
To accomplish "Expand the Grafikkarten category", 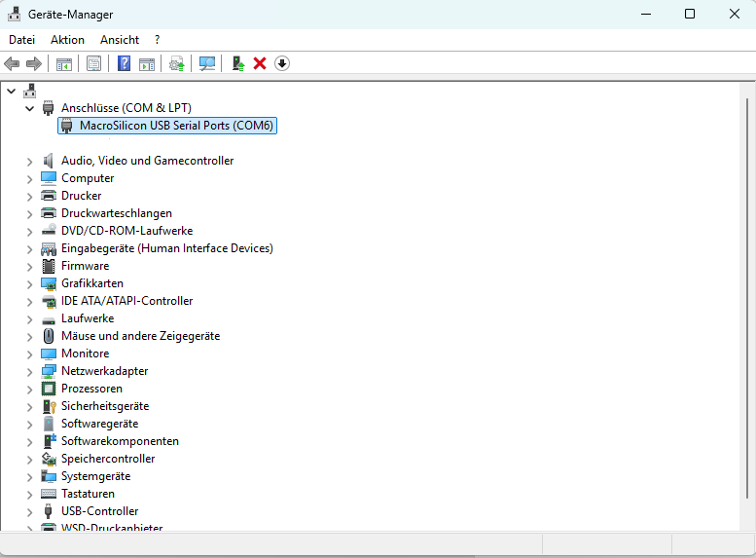I will pos(29,283).
